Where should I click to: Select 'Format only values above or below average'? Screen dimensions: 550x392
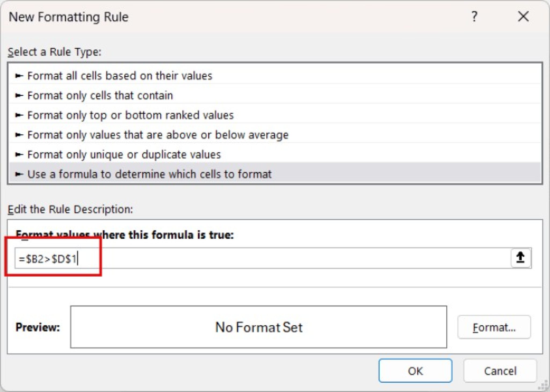tap(158, 135)
